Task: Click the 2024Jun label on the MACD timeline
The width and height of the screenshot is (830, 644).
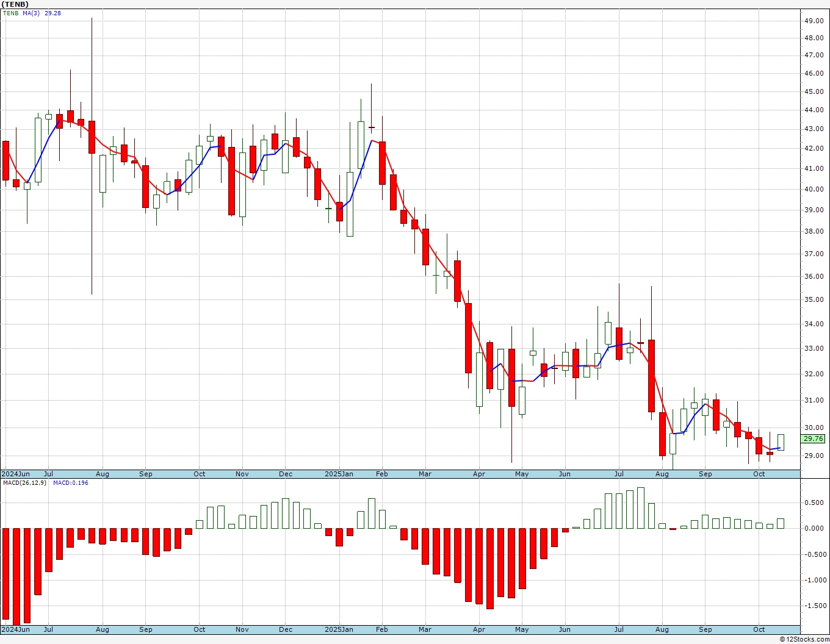Action: coord(15,629)
